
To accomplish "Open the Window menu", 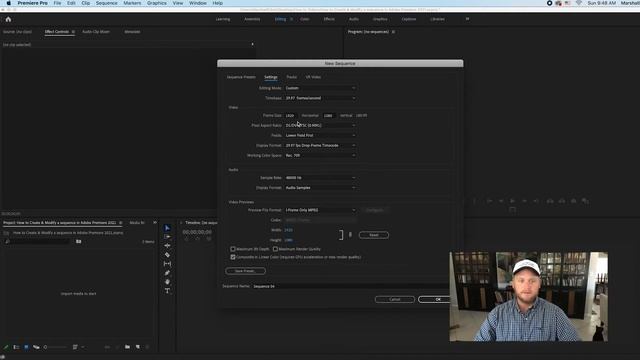I will [x=198, y=3].
